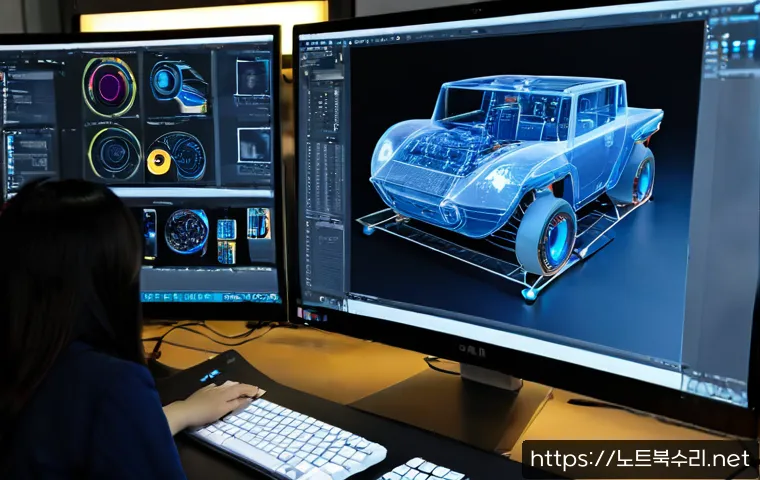Select the dark concentric rings thumbnail with yellow-green outline
The height and width of the screenshot is (480, 760).
pyautogui.click(x=115, y=153)
